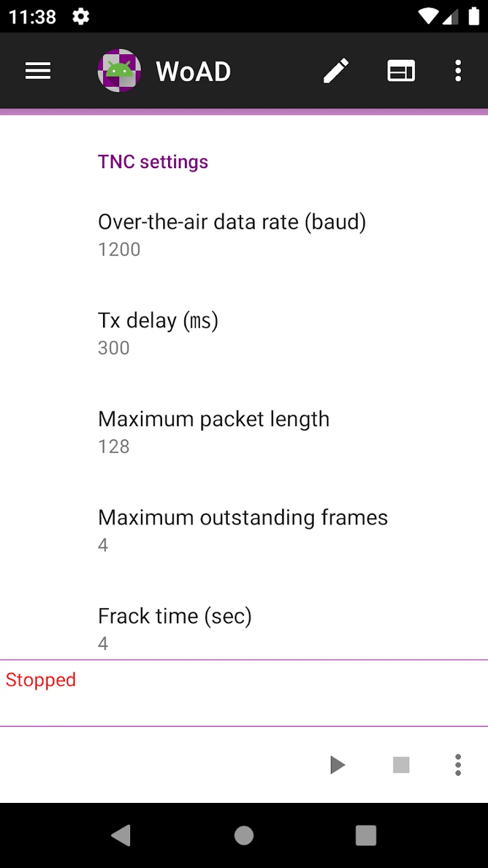488x868 pixels.
Task: Open bottom bar overflow options menu
Action: point(458,765)
